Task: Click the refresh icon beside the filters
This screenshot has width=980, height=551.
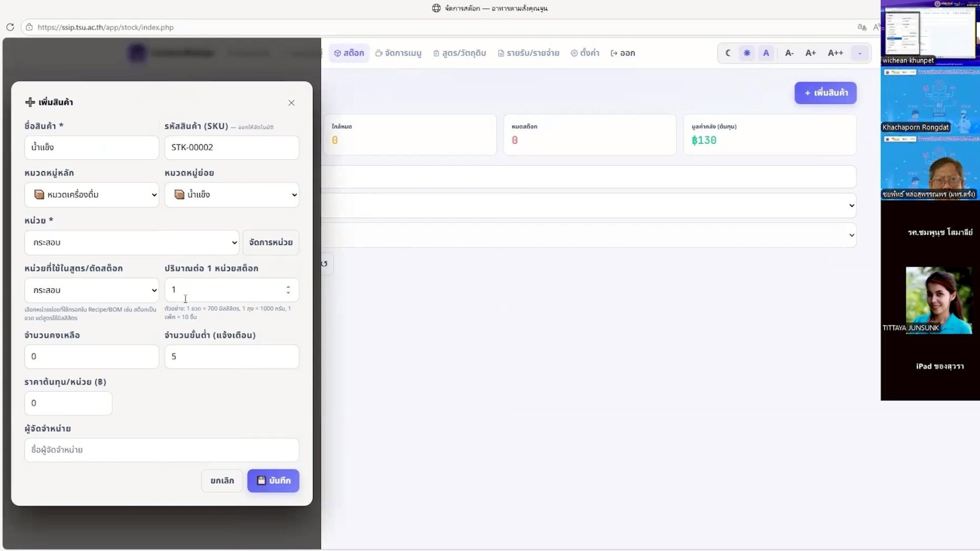Action: tap(325, 264)
